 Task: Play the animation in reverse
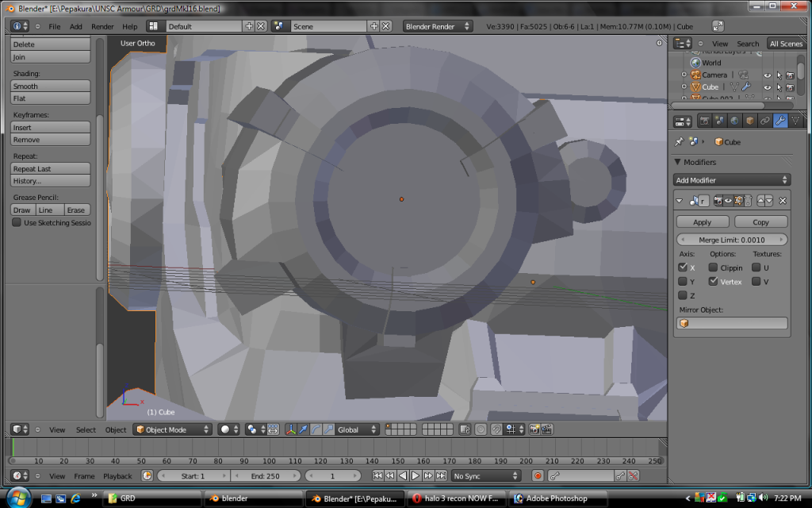403,475
